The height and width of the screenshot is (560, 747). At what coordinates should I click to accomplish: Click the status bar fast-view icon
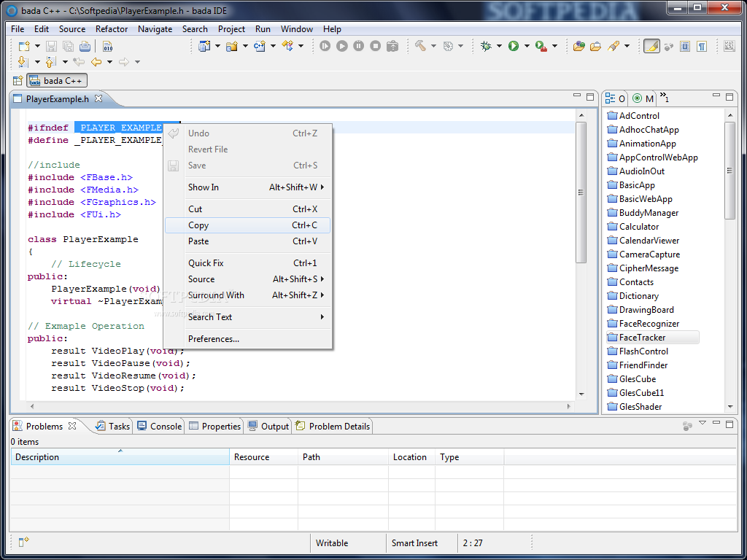tap(23, 542)
